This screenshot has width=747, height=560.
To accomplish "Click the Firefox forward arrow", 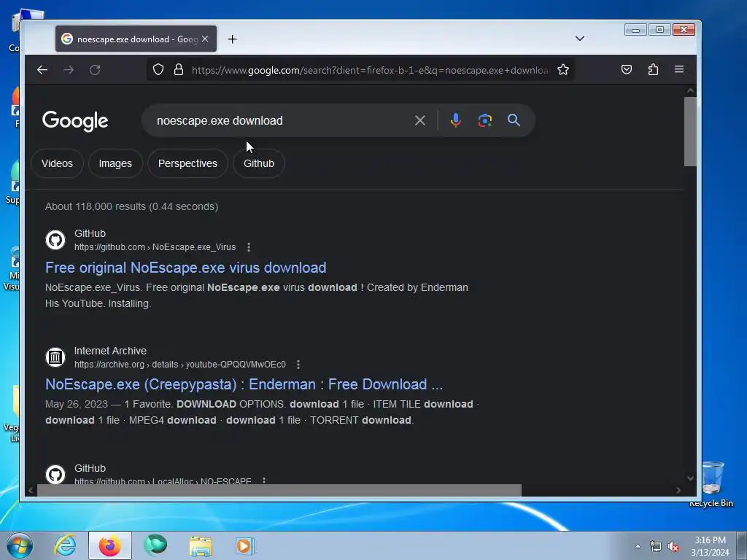I will point(69,70).
